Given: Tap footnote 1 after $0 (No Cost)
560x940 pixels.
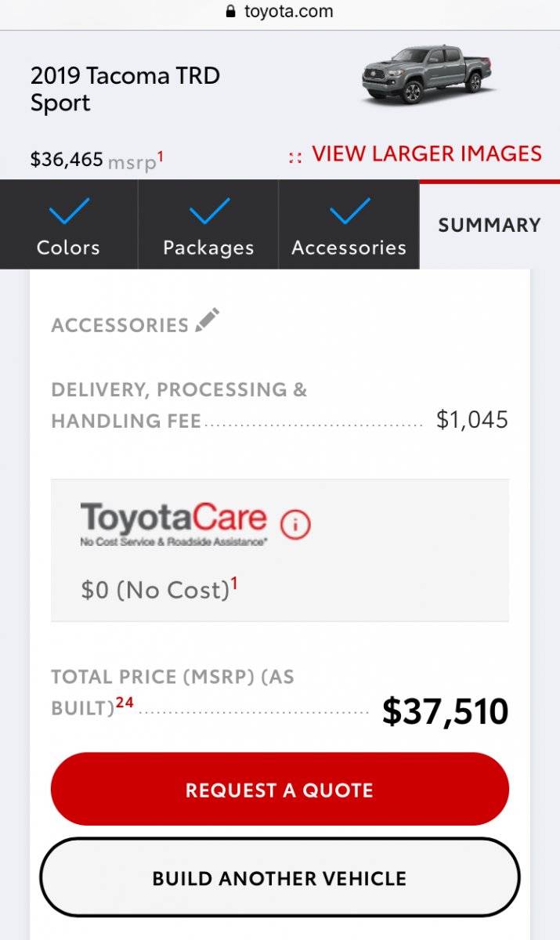Looking at the screenshot, I should tap(233, 583).
